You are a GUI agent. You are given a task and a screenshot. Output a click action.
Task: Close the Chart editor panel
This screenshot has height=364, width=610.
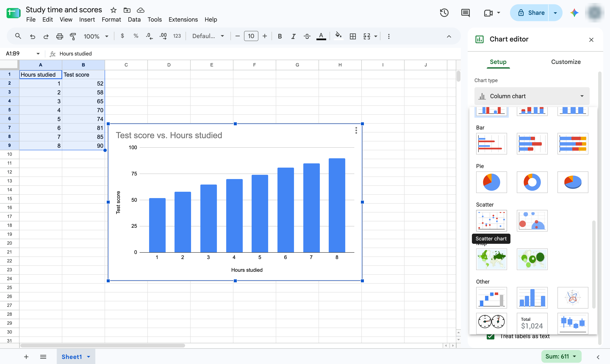[x=591, y=40]
